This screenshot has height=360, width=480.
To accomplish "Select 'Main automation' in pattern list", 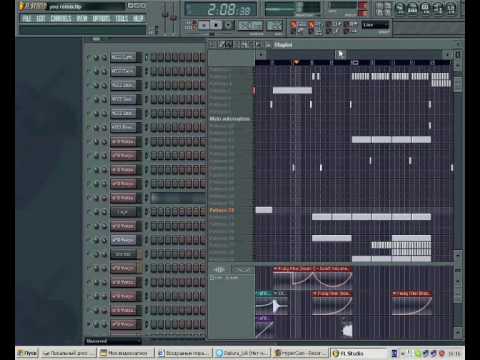I will pos(230,119).
